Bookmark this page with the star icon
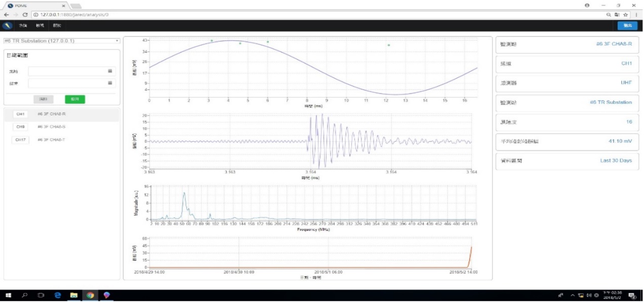The width and height of the screenshot is (644, 302). coord(626,15)
